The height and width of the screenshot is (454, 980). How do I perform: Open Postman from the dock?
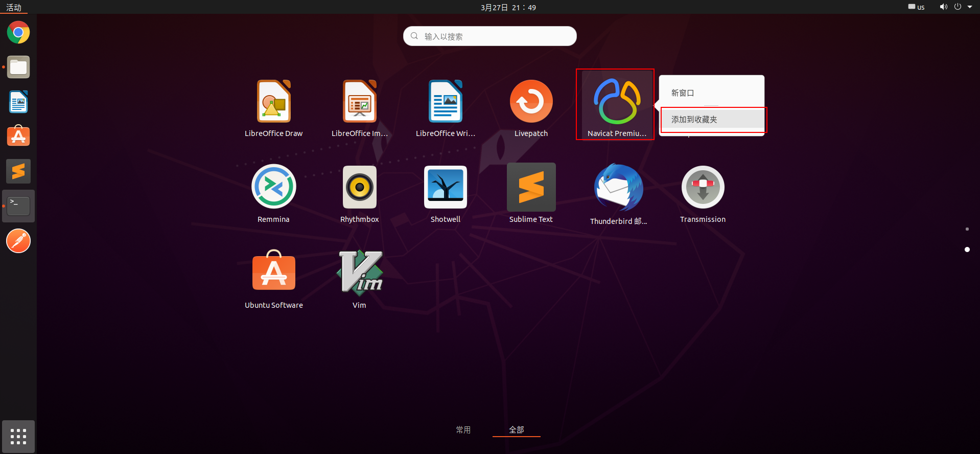click(18, 241)
